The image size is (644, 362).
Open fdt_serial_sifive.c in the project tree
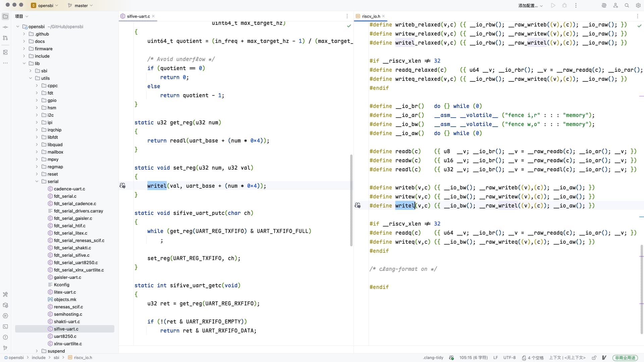click(71, 255)
